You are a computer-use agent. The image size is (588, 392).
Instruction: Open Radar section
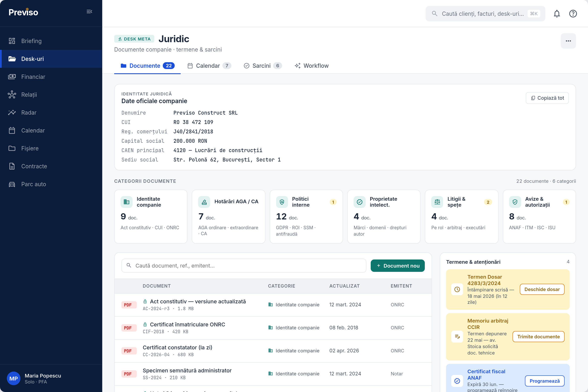click(51, 112)
